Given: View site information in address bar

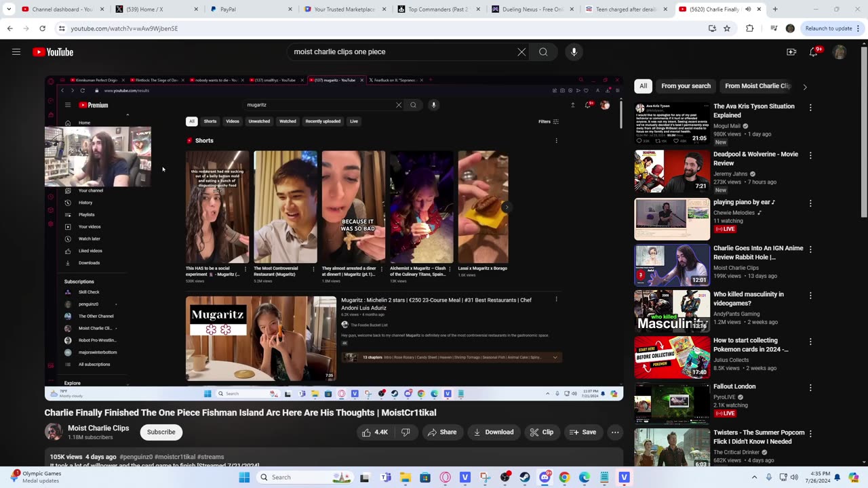Looking at the screenshot, I should coord(62,28).
